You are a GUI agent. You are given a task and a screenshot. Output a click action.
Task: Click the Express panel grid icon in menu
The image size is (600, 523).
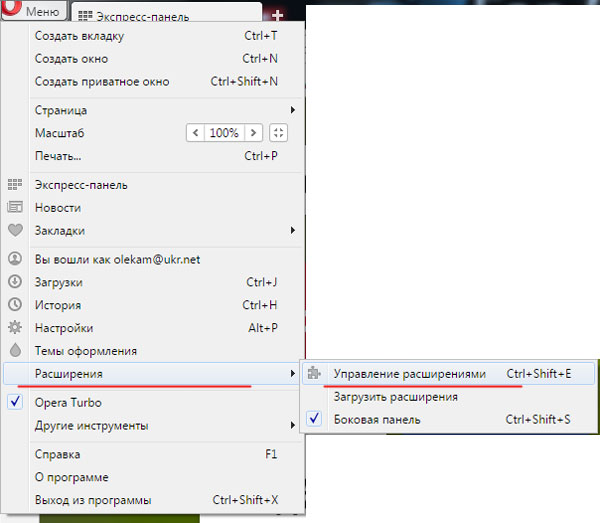pos(15,185)
